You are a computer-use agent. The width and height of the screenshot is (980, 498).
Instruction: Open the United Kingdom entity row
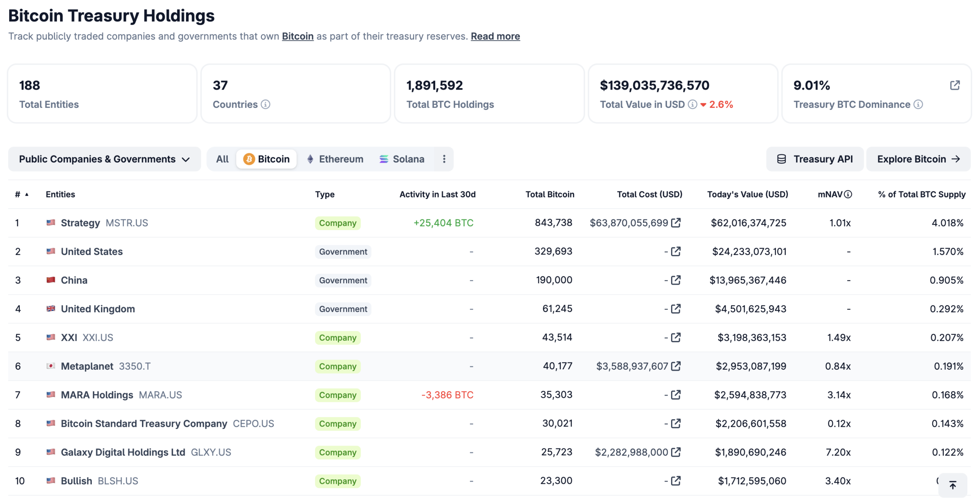tap(98, 309)
